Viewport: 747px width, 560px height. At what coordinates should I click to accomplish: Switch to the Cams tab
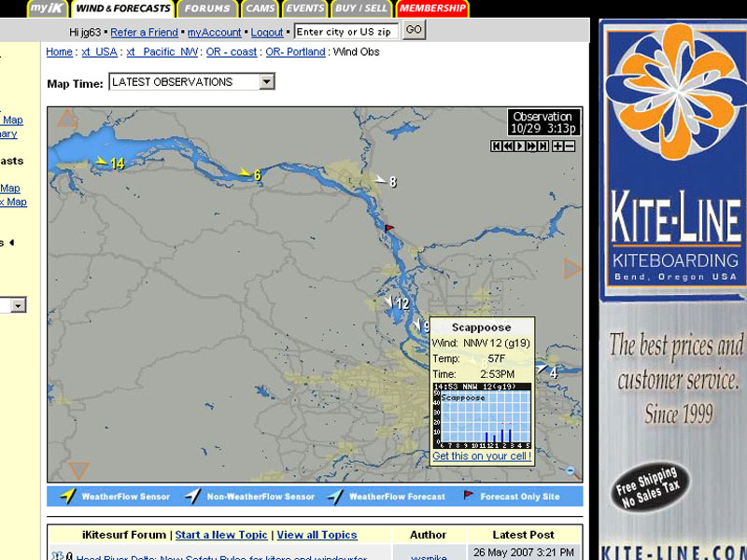click(x=259, y=8)
